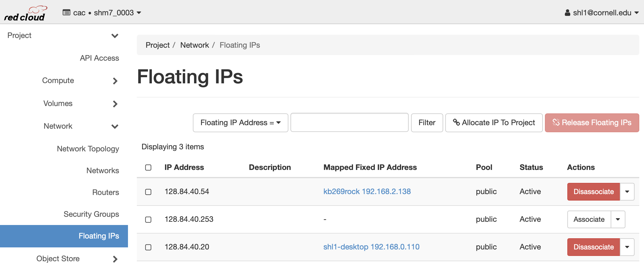Screen dimensions: 644x268
Task: Check the box for 128.84.40.20
Action: tap(148, 247)
